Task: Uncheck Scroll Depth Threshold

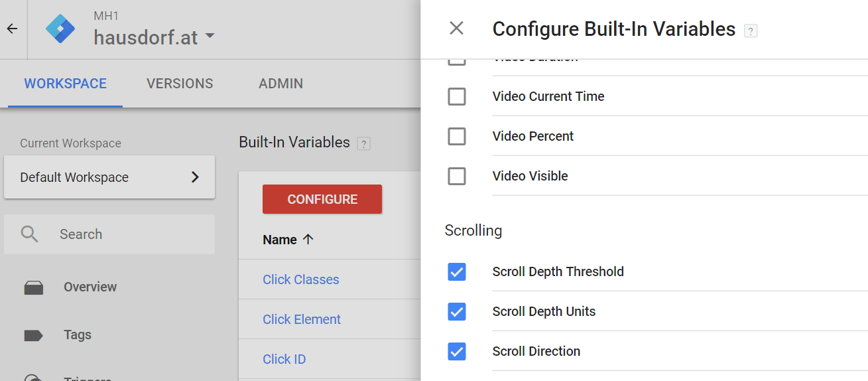Action: pos(457,272)
